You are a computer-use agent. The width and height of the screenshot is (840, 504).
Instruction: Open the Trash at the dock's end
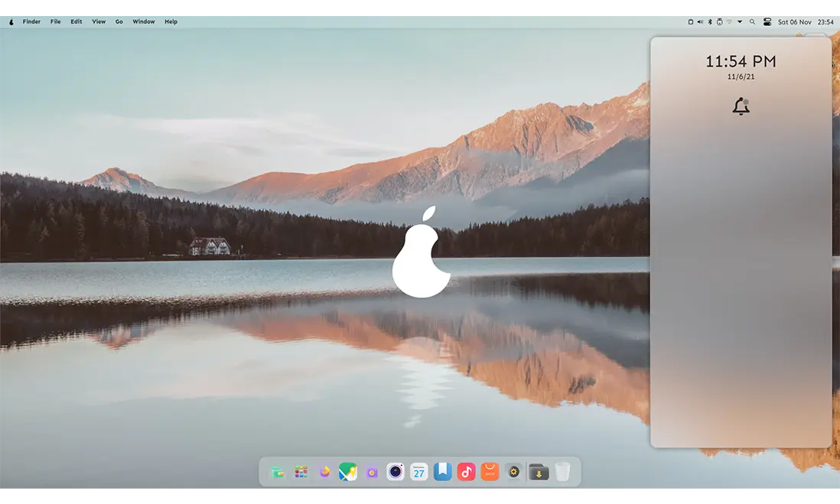coord(563,472)
